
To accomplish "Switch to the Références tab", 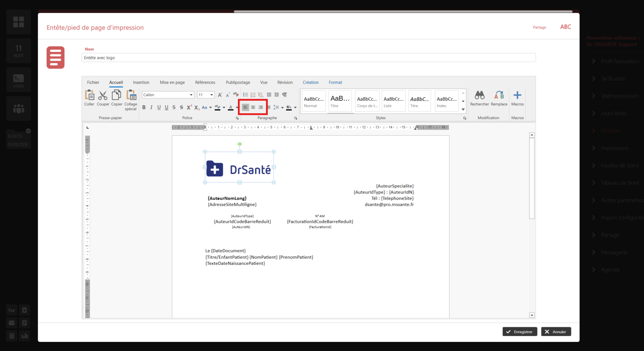I will 205,82.
